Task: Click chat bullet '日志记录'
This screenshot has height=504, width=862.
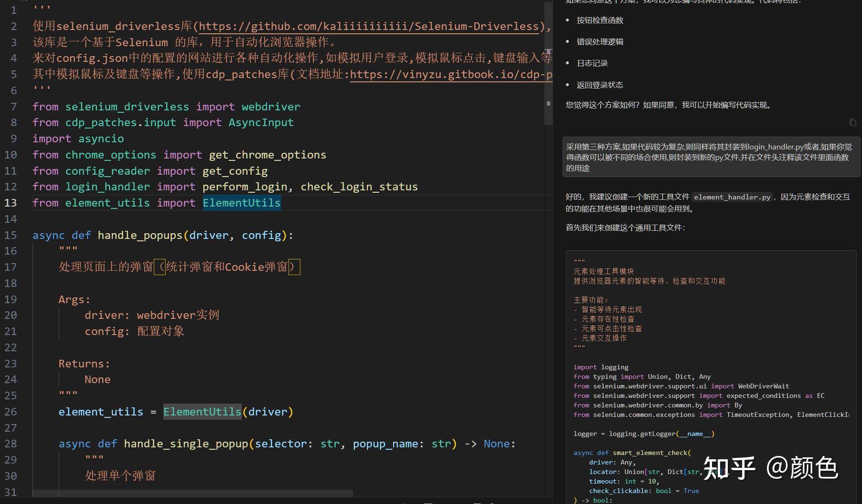Action: tap(592, 63)
